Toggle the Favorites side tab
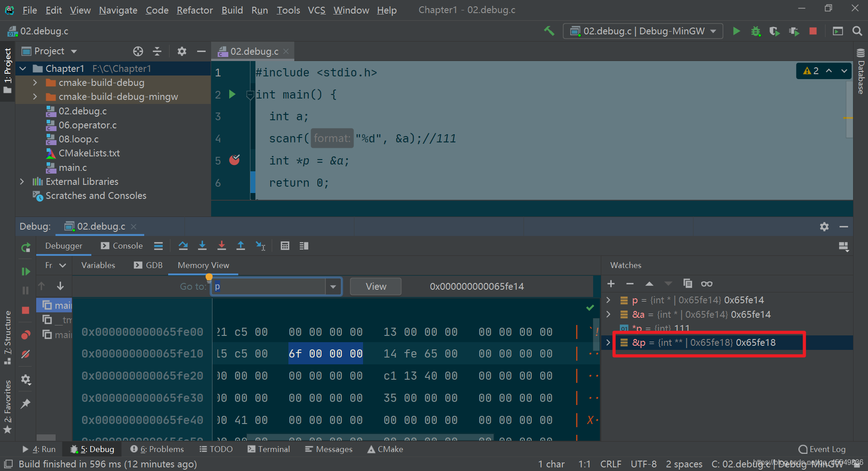Image resolution: width=868 pixels, height=471 pixels. pyautogui.click(x=8, y=406)
